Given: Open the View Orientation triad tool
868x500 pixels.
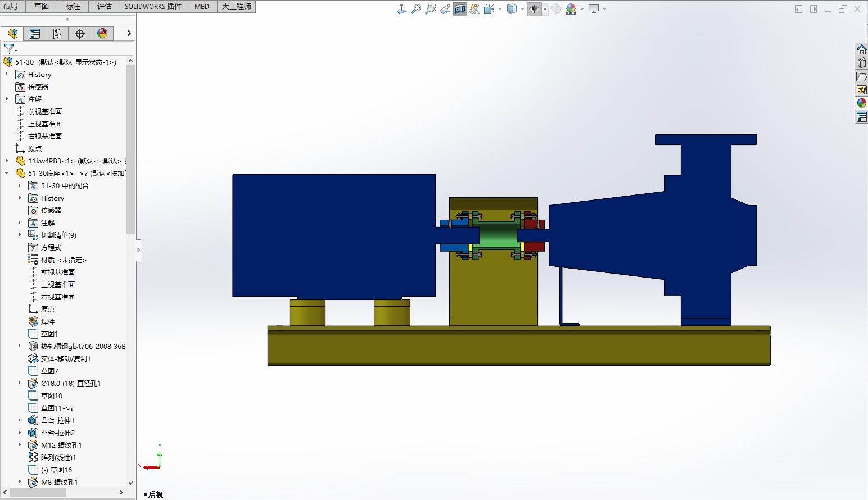Looking at the screenshot, I should [401, 9].
